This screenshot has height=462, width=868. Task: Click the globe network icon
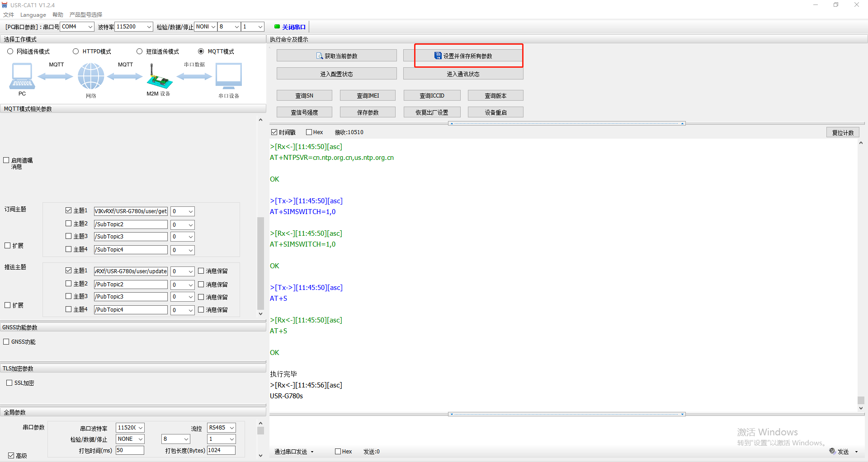tap(91, 76)
